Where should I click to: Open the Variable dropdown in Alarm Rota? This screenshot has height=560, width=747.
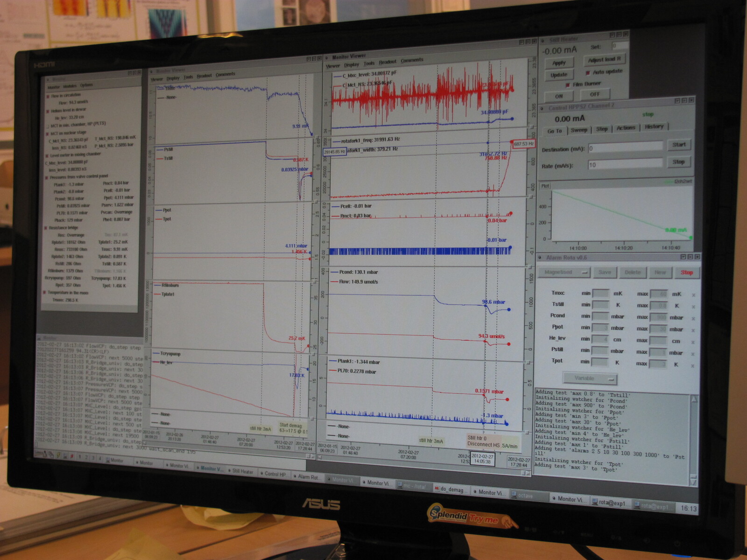[x=590, y=378]
